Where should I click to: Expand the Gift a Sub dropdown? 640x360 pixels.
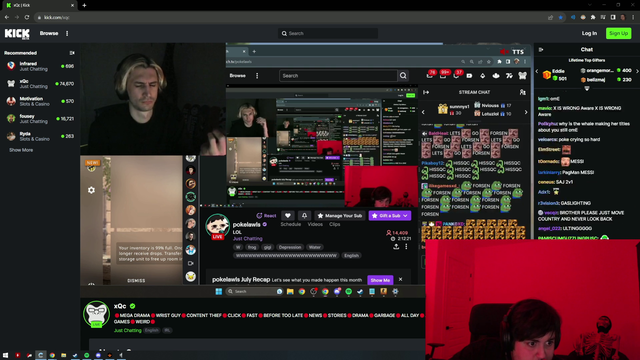405,216
